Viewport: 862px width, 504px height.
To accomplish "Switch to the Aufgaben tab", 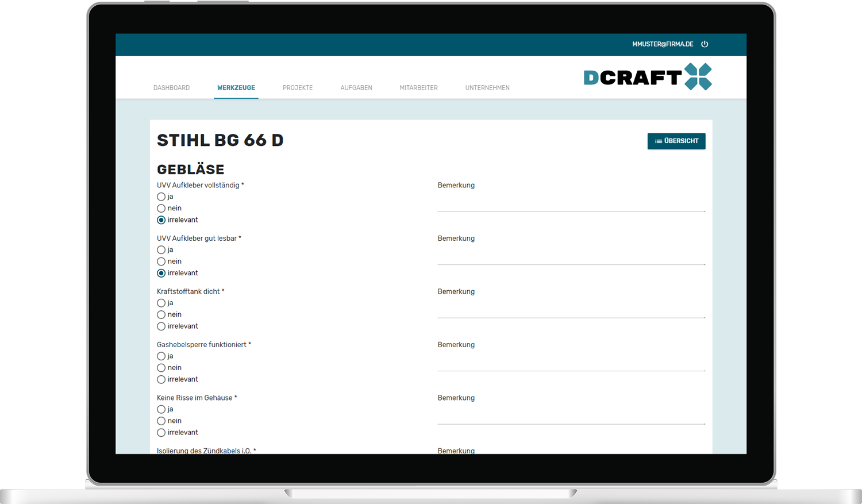I will pyautogui.click(x=356, y=88).
